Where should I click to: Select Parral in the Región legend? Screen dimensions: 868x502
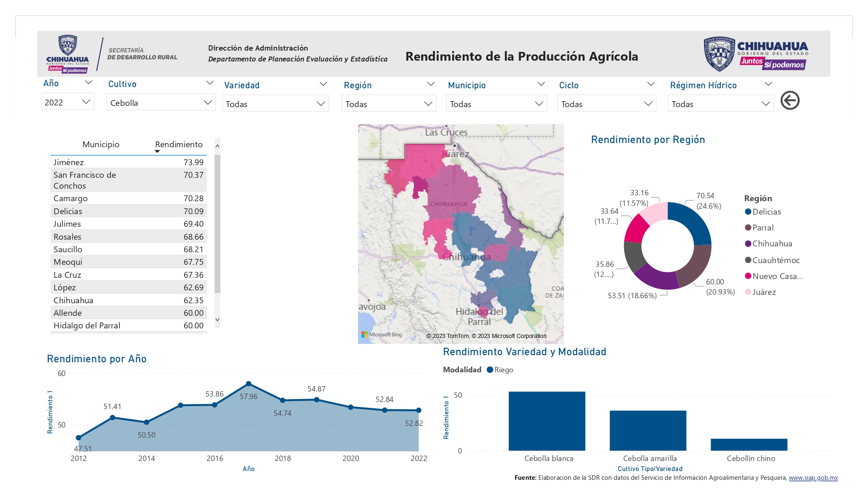click(x=759, y=228)
